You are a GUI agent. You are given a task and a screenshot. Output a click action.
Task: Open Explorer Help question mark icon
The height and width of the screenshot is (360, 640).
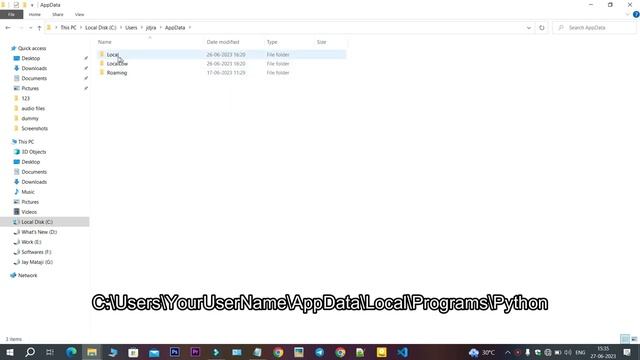click(x=636, y=14)
